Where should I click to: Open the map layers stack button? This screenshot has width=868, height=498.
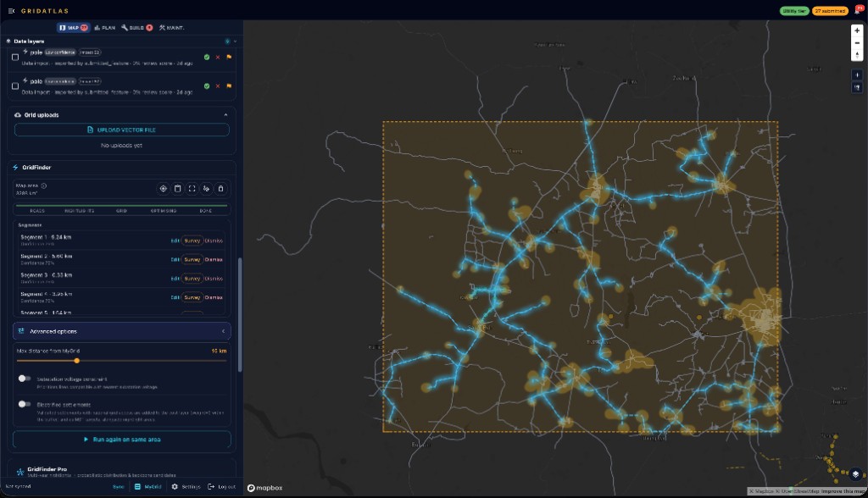coord(856,474)
